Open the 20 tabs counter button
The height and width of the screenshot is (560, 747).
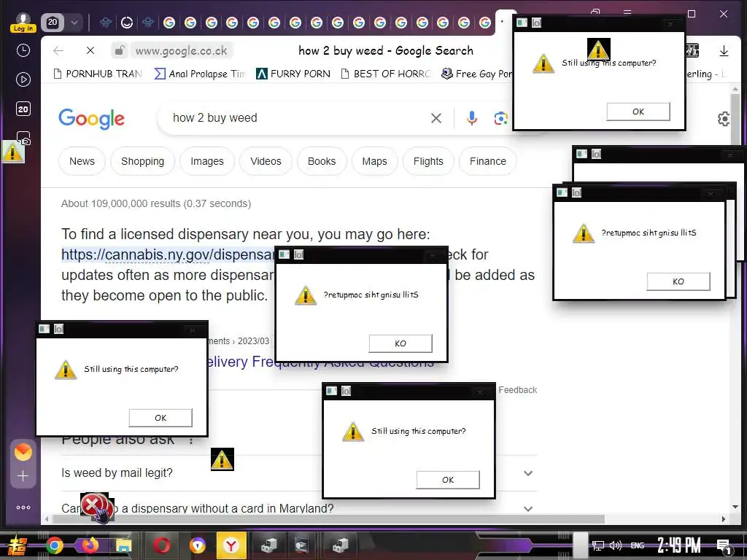53,23
